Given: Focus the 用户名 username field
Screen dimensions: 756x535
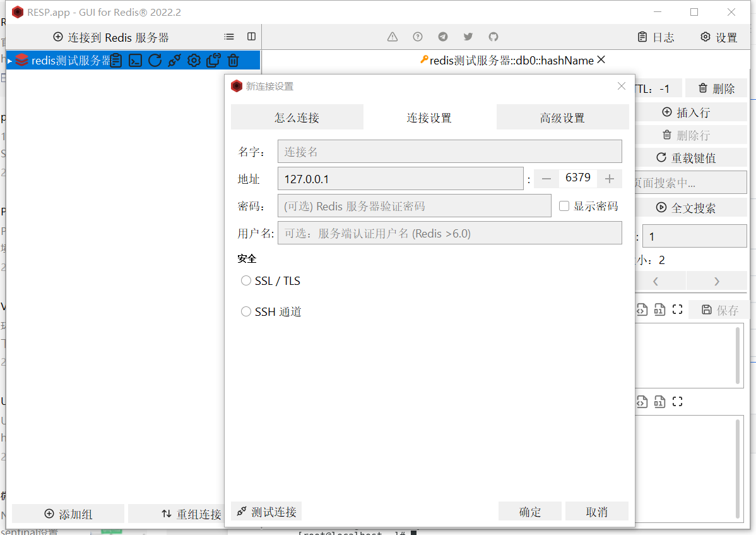Looking at the screenshot, I should point(449,233).
